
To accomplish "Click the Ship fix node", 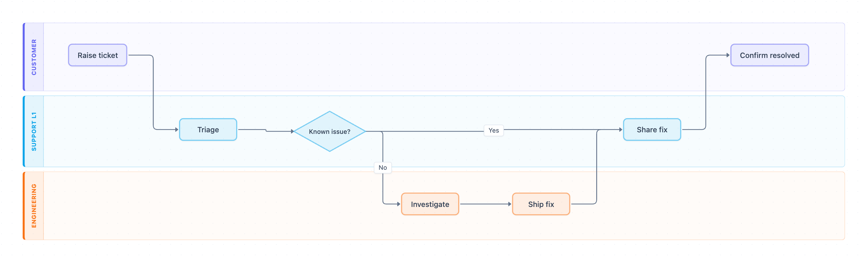I will [541, 204].
